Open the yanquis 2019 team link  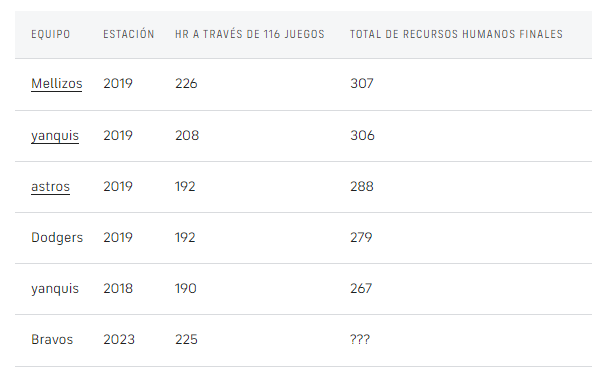coord(55,136)
